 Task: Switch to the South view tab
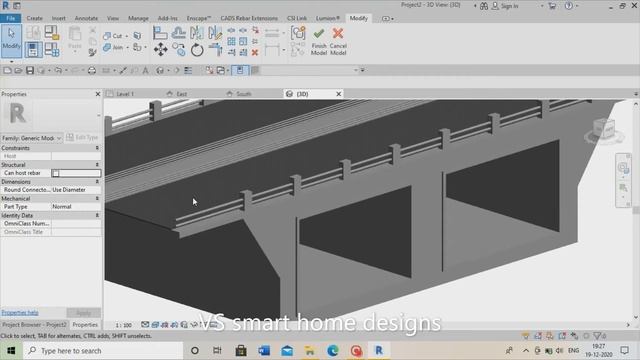pyautogui.click(x=243, y=94)
